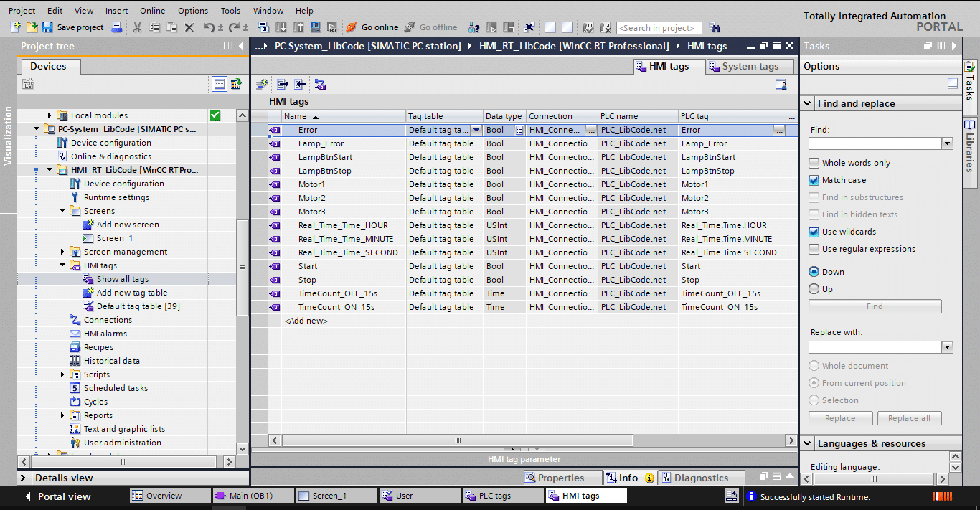The image size is (980, 510).
Task: Click the Cut scissors toolbar icon
Action: coord(137,27)
